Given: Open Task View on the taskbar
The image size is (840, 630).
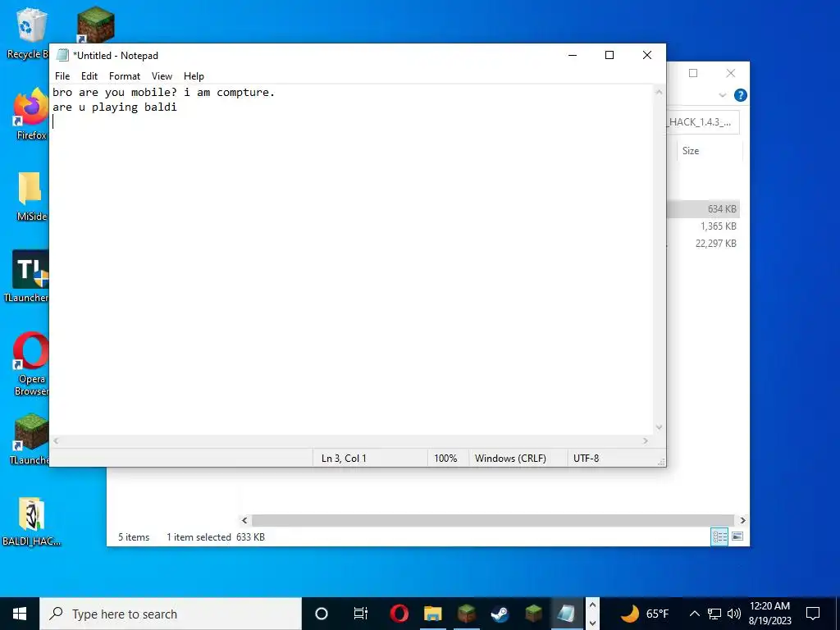Looking at the screenshot, I should click(x=361, y=614).
